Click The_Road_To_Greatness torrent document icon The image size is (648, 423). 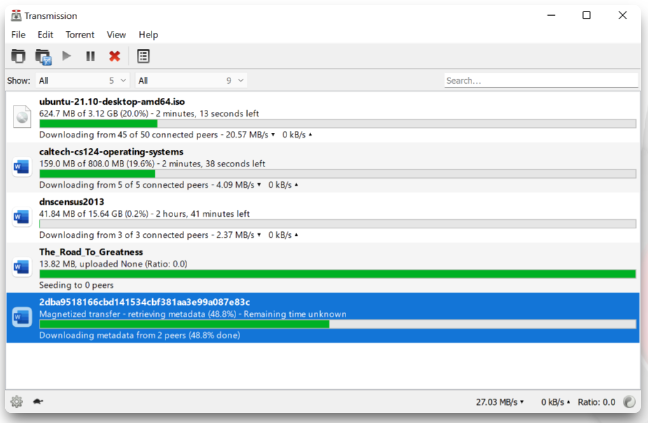pyautogui.click(x=21, y=267)
